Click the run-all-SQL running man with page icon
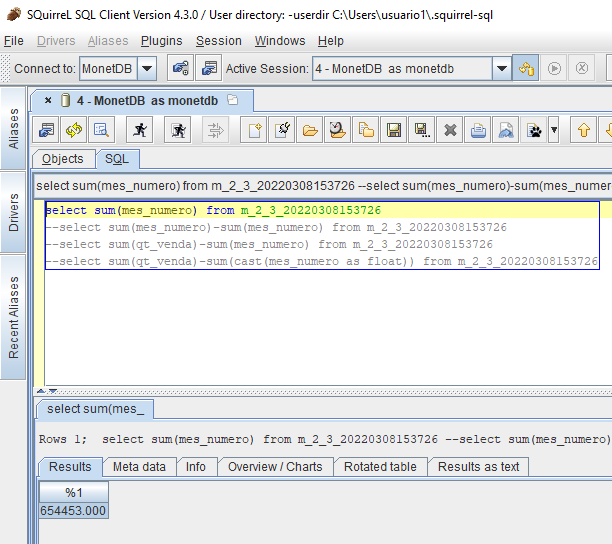The width and height of the screenshot is (612, 544). click(x=178, y=130)
